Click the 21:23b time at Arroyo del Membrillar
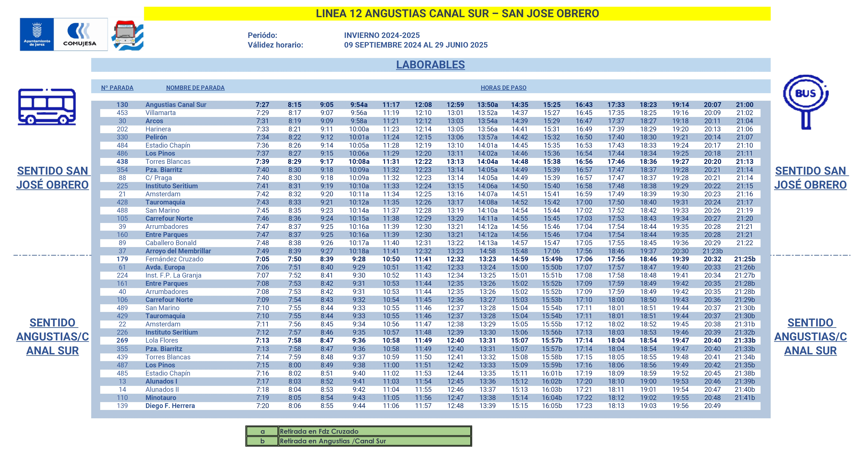Viewport: 868px width, 453px height. click(712, 251)
